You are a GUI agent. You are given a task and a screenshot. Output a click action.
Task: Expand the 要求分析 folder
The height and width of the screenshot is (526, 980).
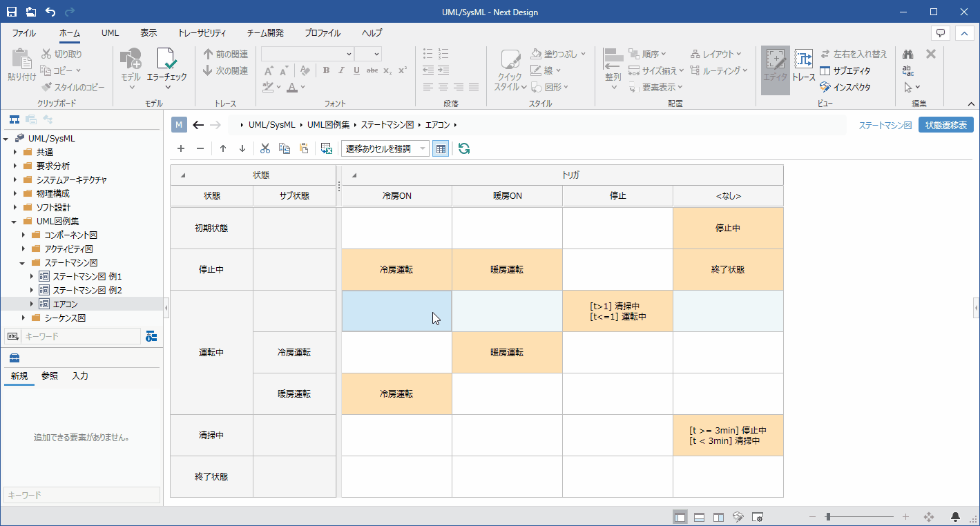15,166
